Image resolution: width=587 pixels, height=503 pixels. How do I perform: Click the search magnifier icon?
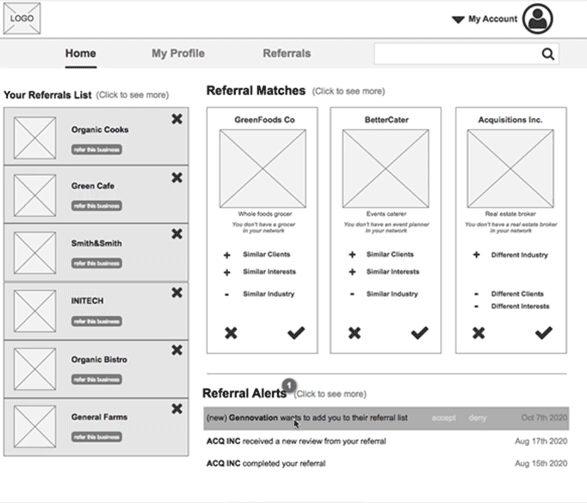pyautogui.click(x=548, y=54)
